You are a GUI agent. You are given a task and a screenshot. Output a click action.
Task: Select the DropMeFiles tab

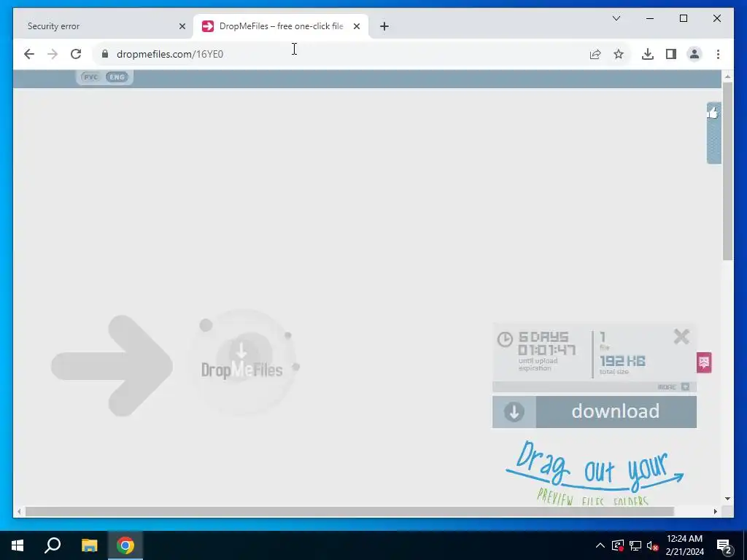coord(281,26)
